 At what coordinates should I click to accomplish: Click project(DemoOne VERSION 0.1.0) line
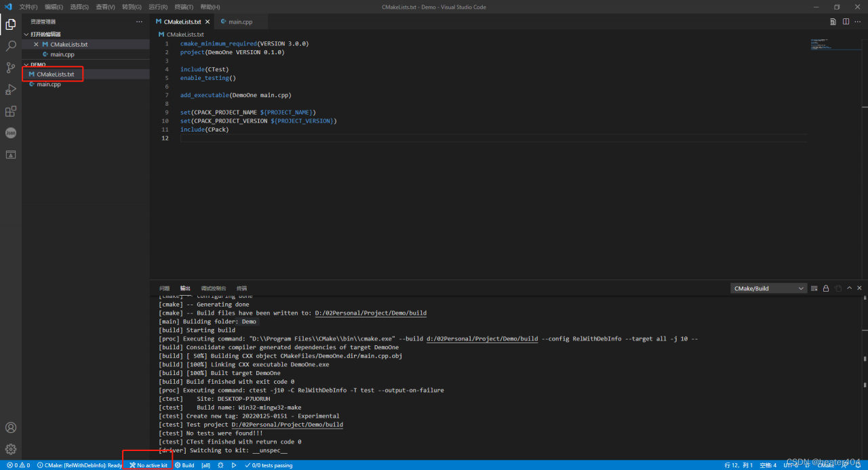[232, 52]
